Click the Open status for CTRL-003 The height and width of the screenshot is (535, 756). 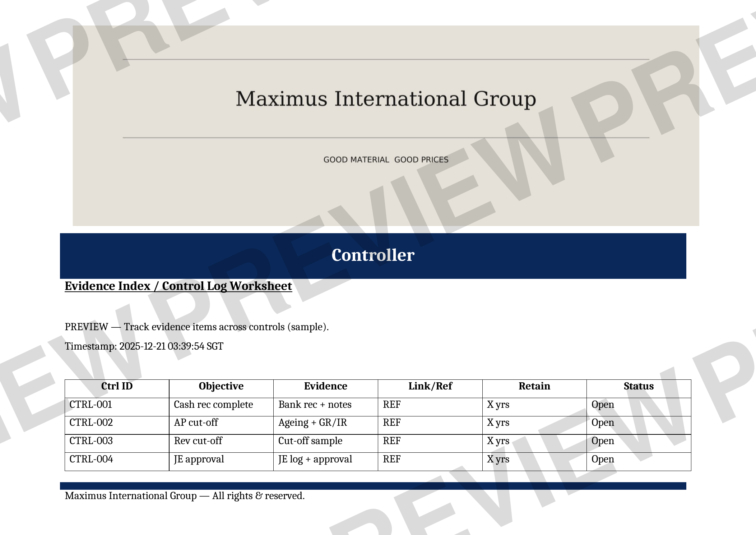pos(603,441)
